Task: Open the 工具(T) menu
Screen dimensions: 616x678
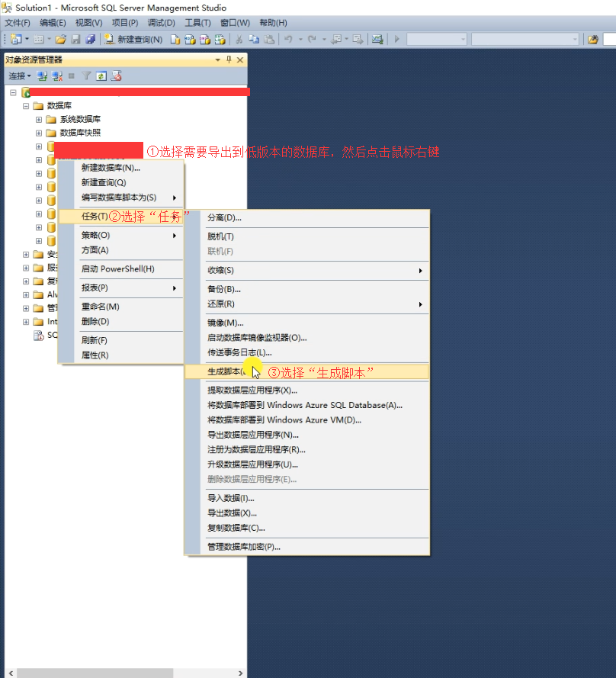Action: (x=197, y=23)
